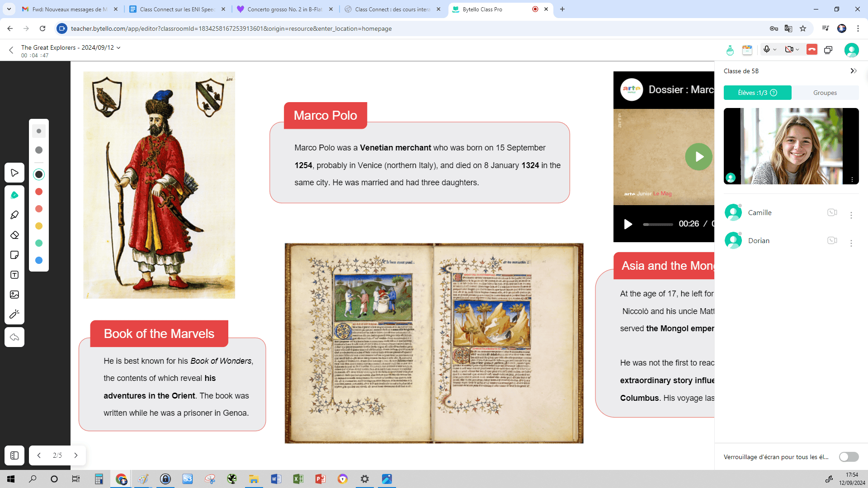Switch to the Groupes tab

(825, 93)
